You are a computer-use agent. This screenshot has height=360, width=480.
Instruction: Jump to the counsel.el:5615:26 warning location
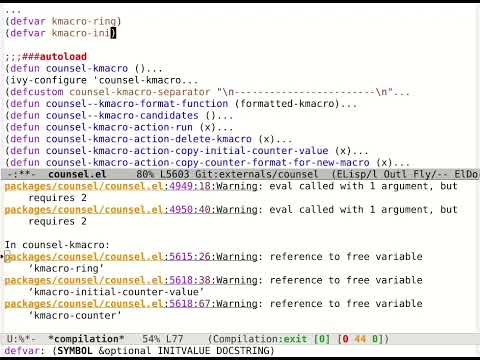tap(107, 257)
